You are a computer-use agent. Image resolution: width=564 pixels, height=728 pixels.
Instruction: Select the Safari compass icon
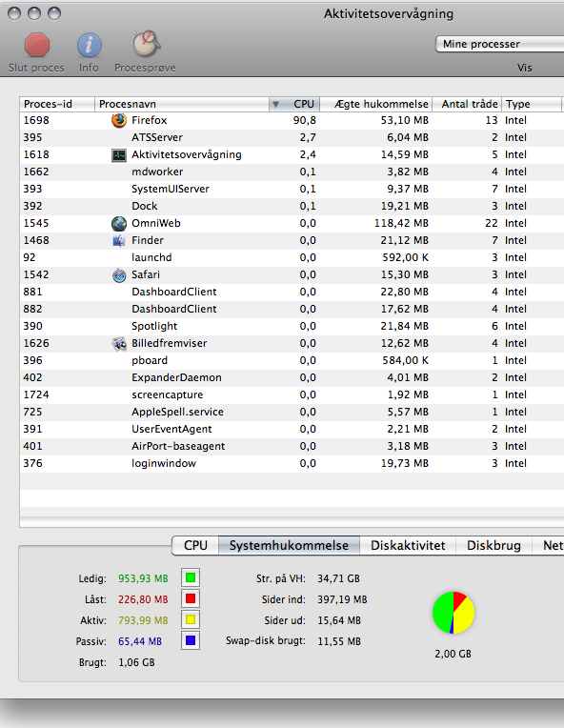(119, 275)
